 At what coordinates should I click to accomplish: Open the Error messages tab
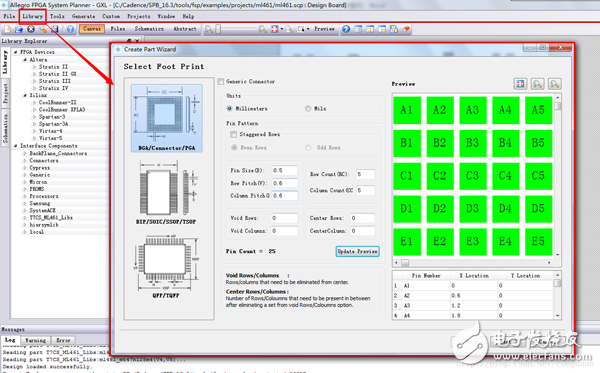[x=63, y=340]
